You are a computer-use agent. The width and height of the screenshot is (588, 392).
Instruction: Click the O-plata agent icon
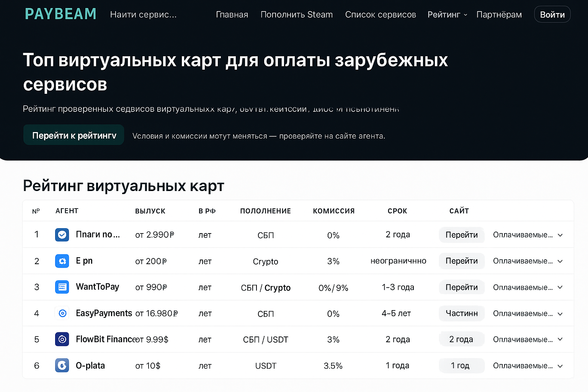(62, 365)
